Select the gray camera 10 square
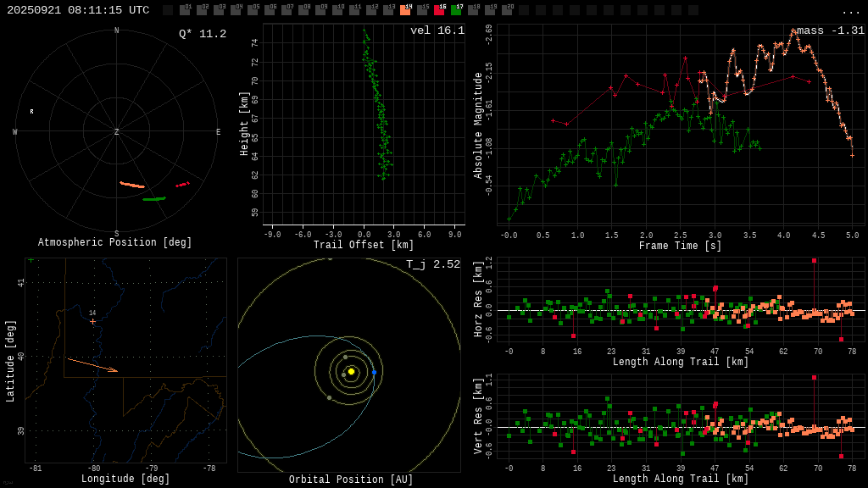The height and width of the screenshot is (488, 868). pyautogui.click(x=337, y=10)
